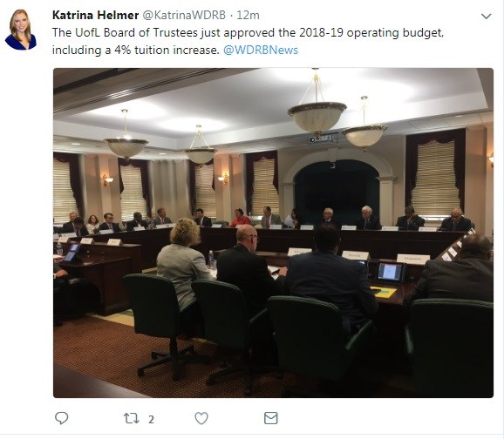Screen dimensions: 504x439
Task: Reply to Katrina Helmer's tweet
Action: click(61, 418)
